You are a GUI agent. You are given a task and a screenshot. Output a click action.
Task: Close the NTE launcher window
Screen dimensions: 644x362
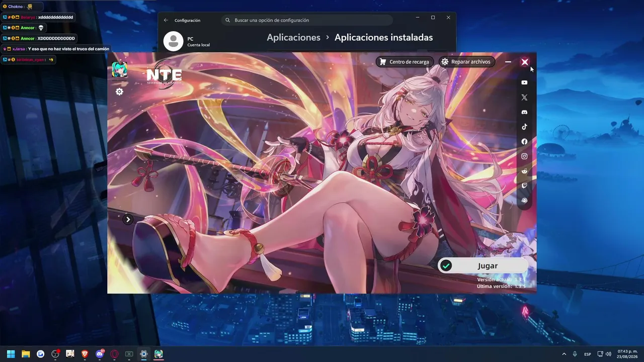[x=525, y=62]
